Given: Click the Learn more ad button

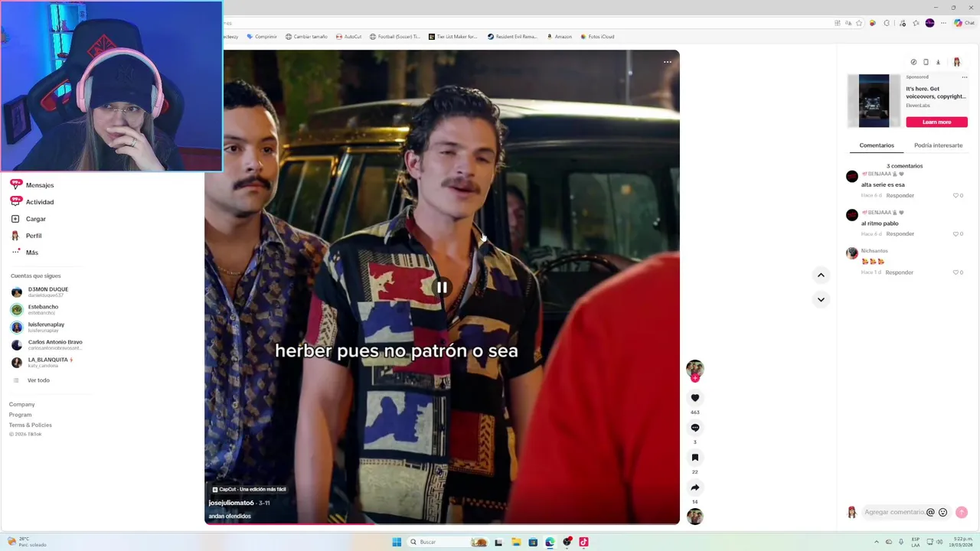Looking at the screenshot, I should (936, 122).
